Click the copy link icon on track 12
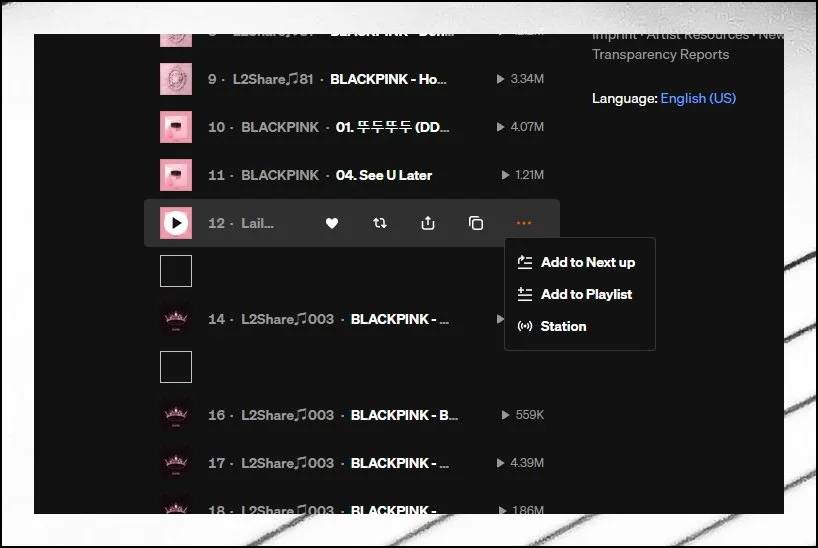The height and width of the screenshot is (548, 818). pos(476,223)
